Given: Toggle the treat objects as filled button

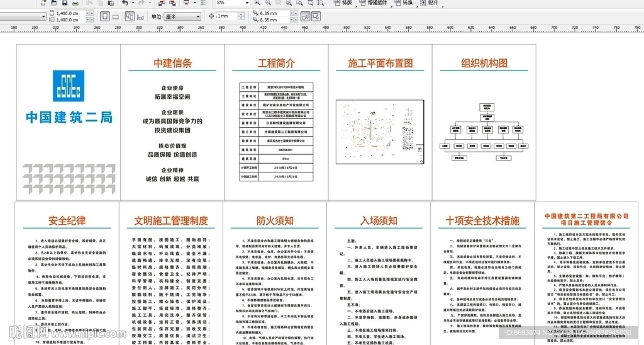Looking at the screenshot, I should (305, 16).
